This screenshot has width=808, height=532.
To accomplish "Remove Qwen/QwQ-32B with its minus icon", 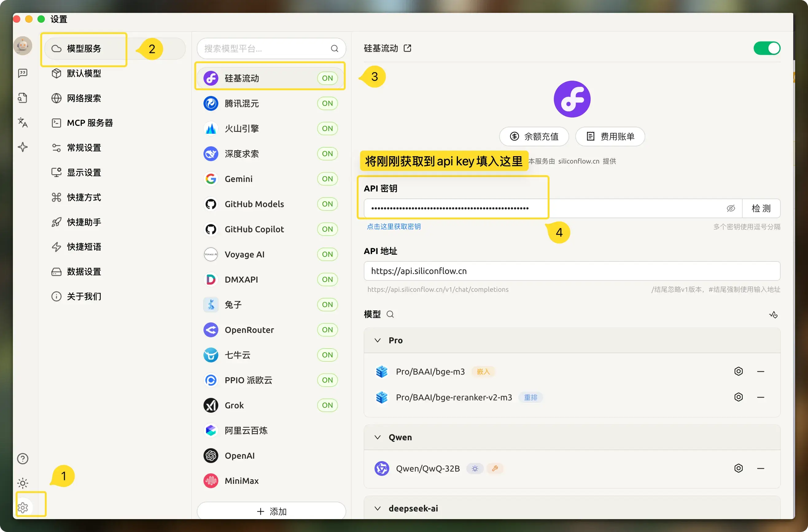I will [760, 468].
